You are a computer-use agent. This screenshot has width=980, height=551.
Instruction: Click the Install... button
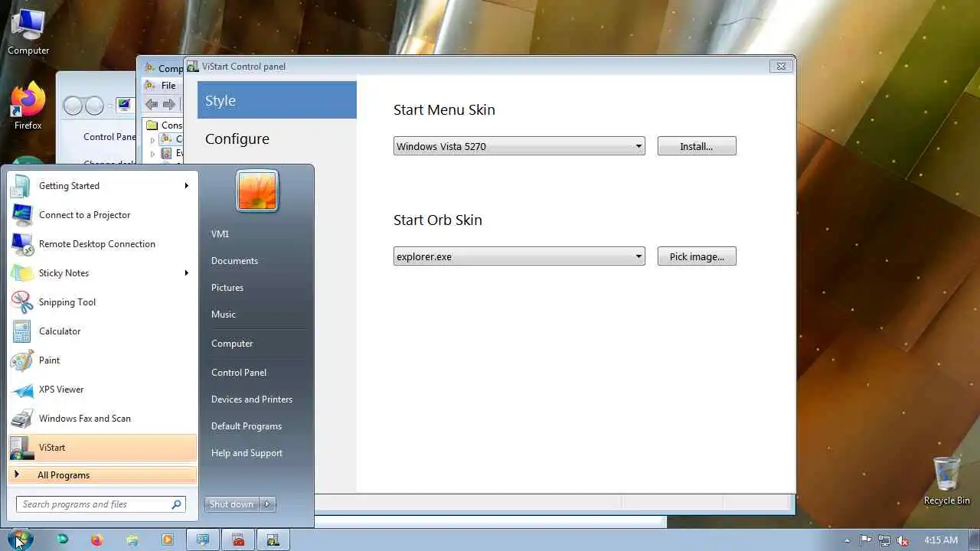[x=697, y=146]
